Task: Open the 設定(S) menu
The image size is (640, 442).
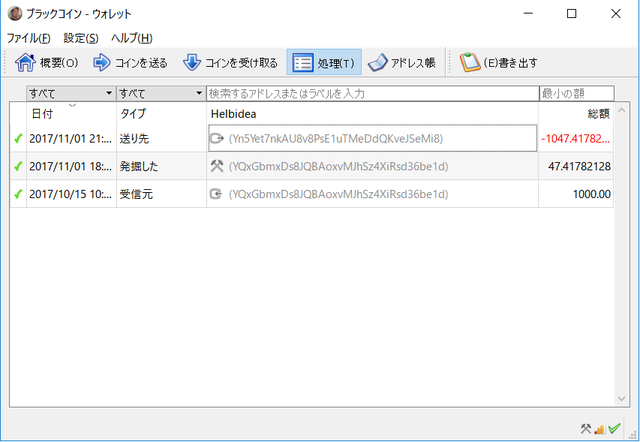Action: (x=81, y=38)
